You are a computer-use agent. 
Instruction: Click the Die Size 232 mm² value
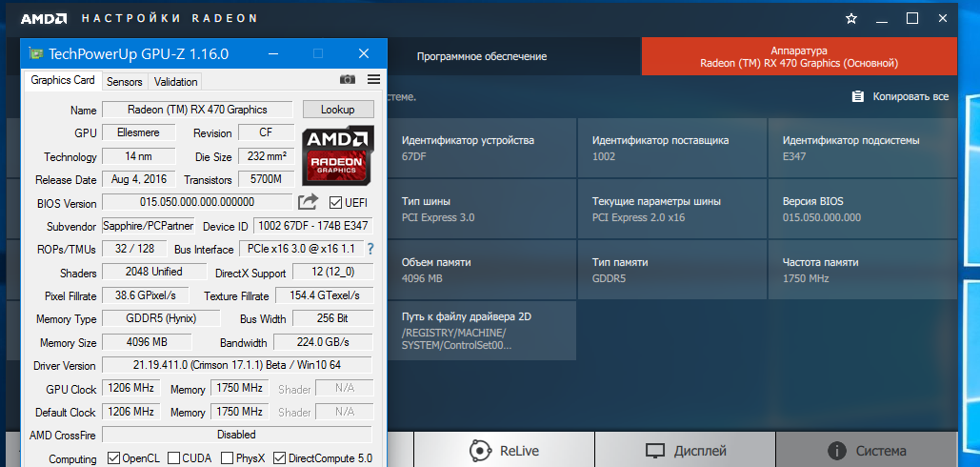tap(266, 155)
